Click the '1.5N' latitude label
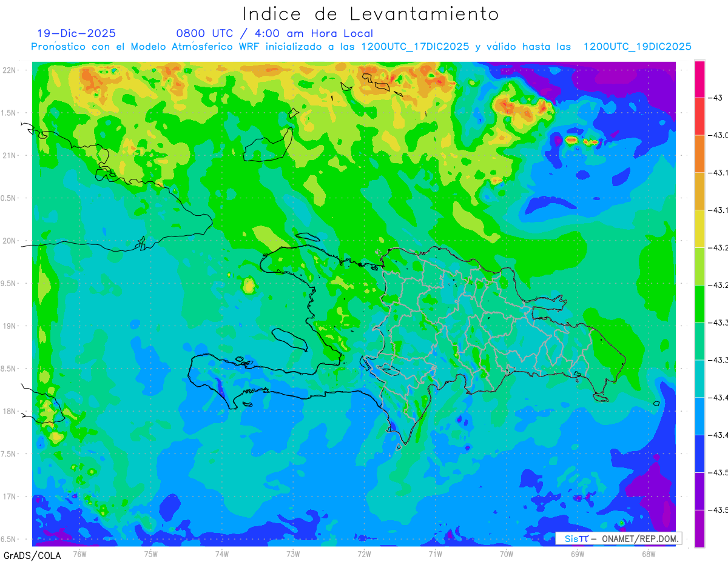Image resolution: width=728 pixels, height=562 pixels. 9,113
